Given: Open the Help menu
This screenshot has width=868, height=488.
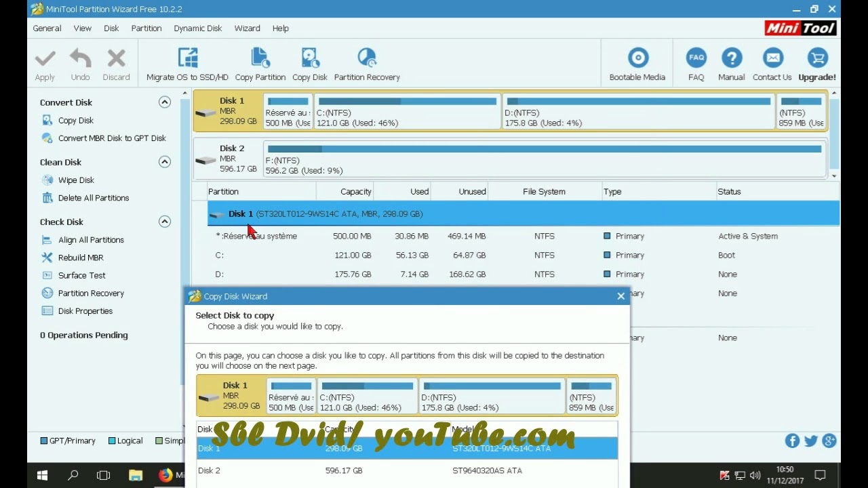Looking at the screenshot, I should [x=281, y=28].
